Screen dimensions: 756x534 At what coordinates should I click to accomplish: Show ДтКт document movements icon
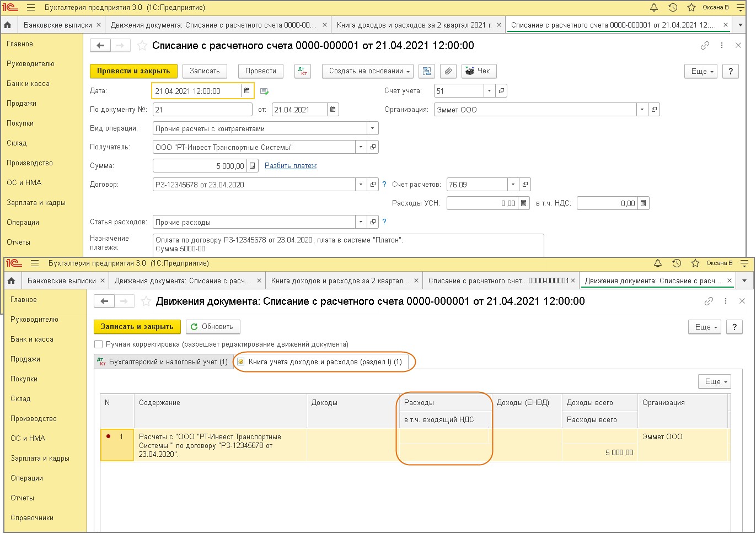[303, 71]
